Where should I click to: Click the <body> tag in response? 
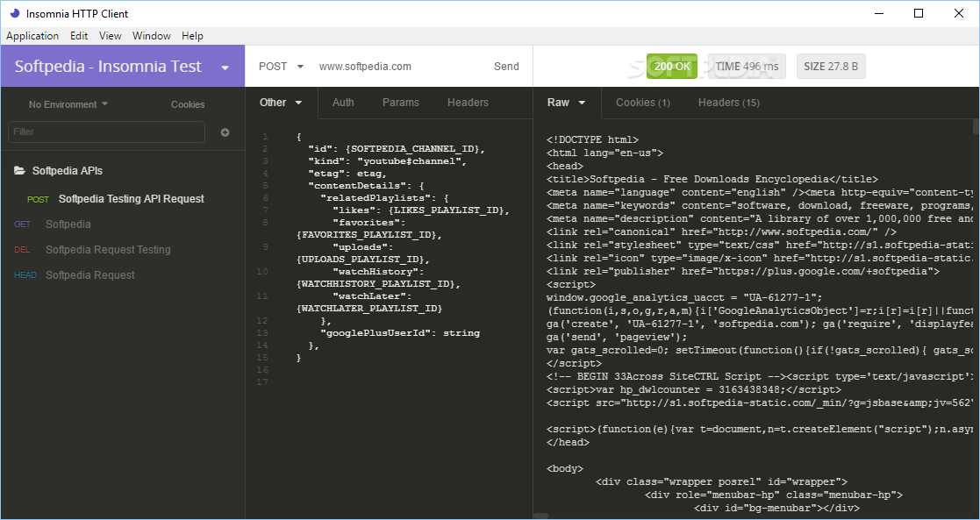point(565,468)
